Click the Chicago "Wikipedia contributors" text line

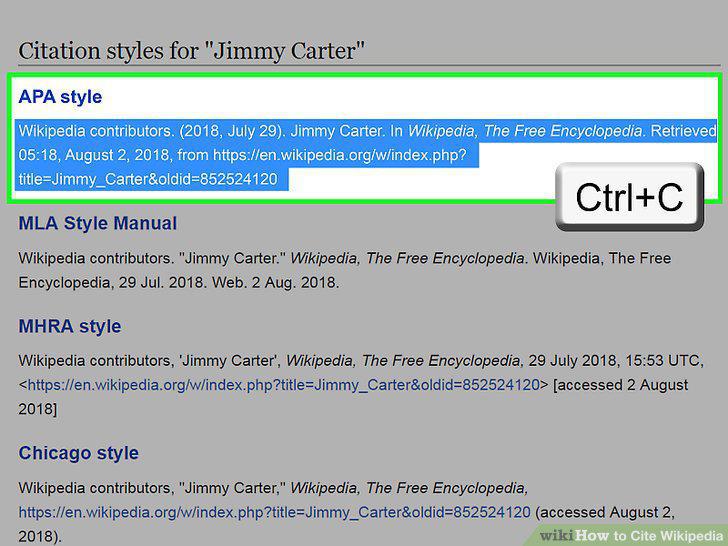[x=273, y=488]
